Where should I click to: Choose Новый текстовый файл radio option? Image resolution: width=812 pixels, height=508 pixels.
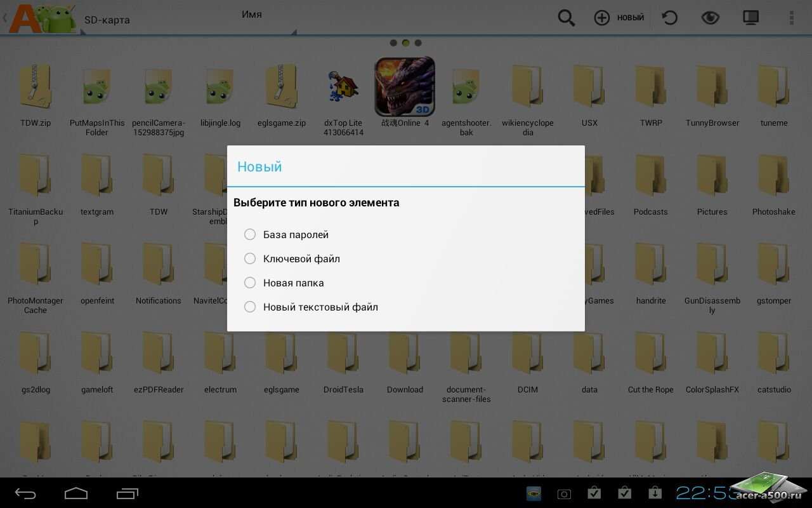tap(250, 307)
